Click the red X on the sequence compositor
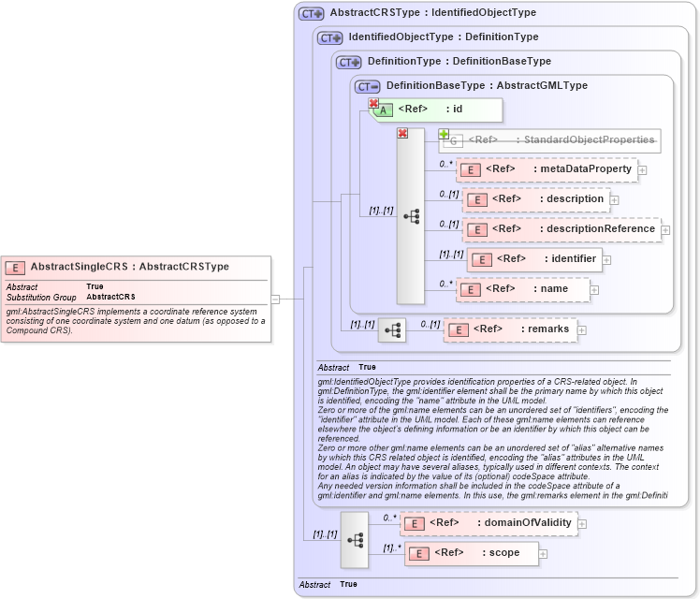Image resolution: width=700 pixels, height=599 pixels. click(x=402, y=133)
